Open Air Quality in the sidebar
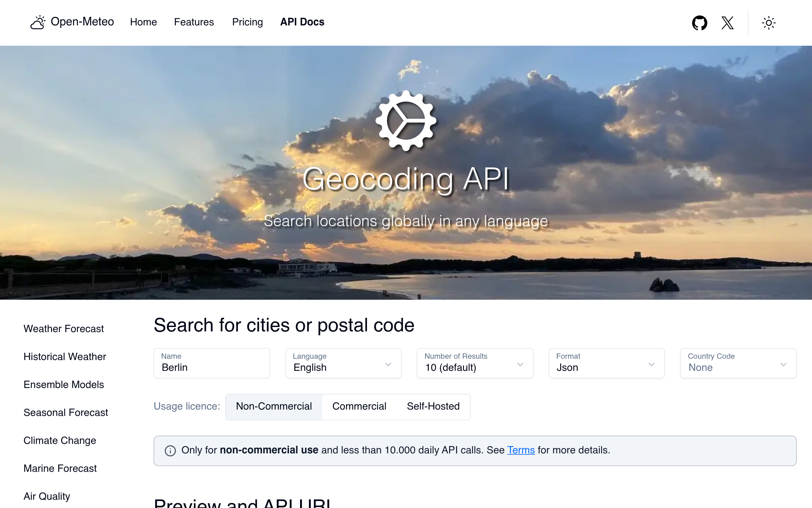This screenshot has height=508, width=812. 47,496
